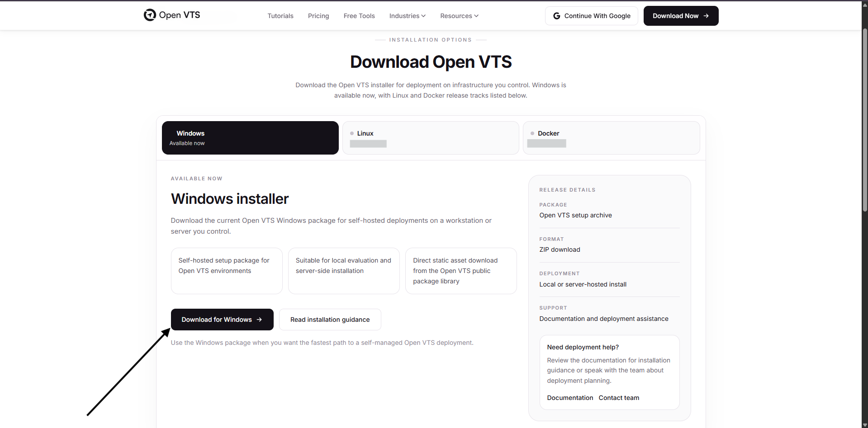The width and height of the screenshot is (868, 428).
Task: Expand the Resources dropdown chevron
Action: click(476, 16)
